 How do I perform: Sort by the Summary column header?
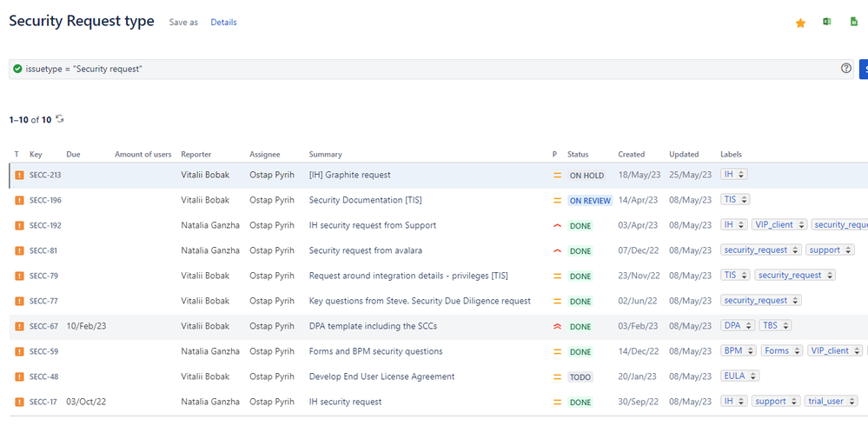pyautogui.click(x=326, y=155)
